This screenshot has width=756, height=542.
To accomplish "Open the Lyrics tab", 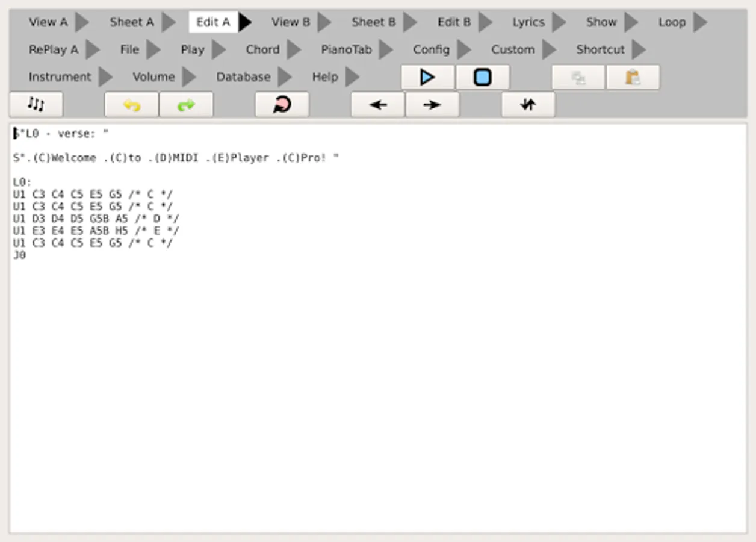I will click(x=528, y=22).
